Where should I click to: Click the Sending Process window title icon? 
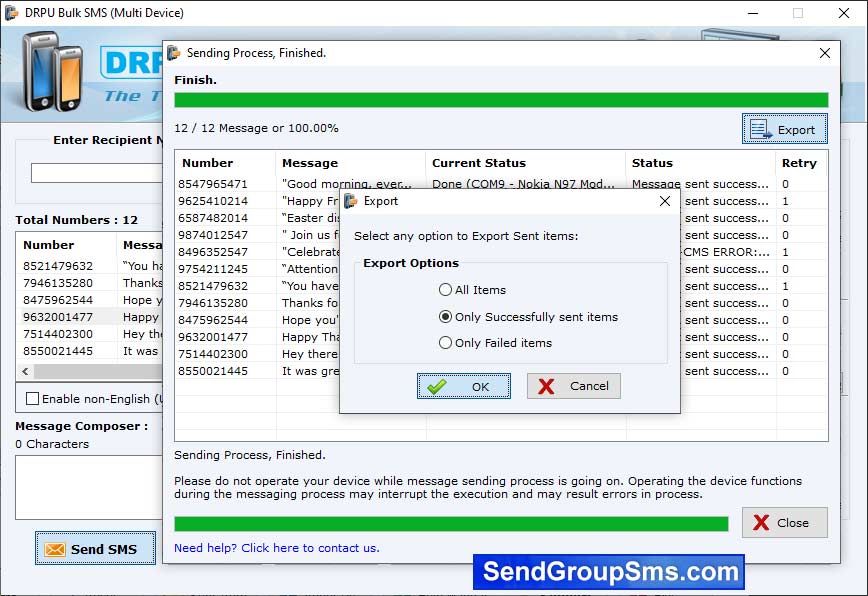174,53
